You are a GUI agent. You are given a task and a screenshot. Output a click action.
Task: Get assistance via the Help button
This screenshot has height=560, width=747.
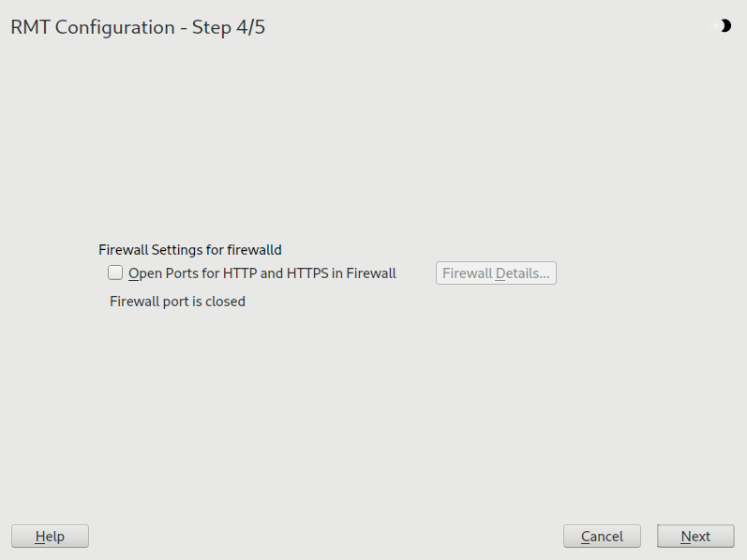tap(50, 537)
